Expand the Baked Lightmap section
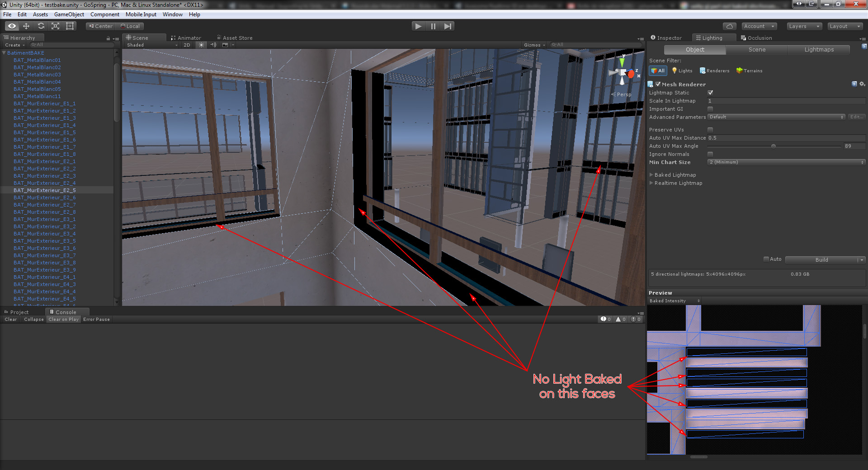The image size is (868, 470). 651,175
